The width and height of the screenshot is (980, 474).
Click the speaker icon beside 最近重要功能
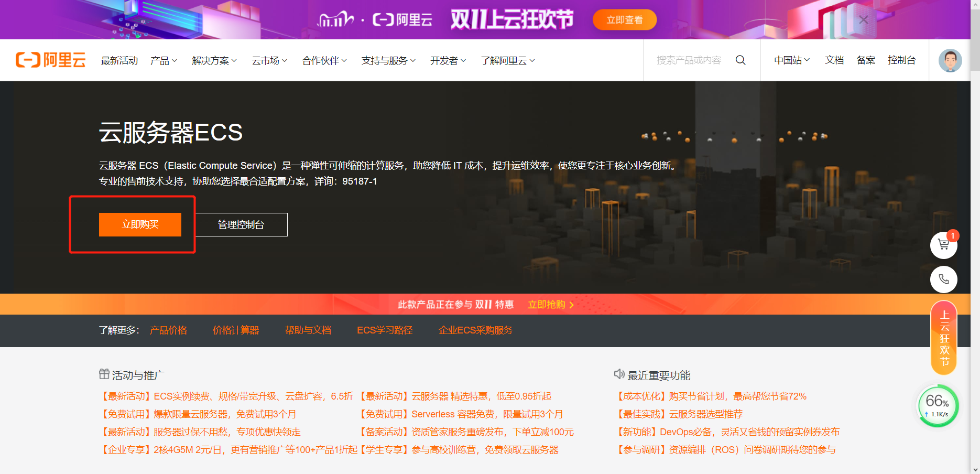pyautogui.click(x=619, y=374)
